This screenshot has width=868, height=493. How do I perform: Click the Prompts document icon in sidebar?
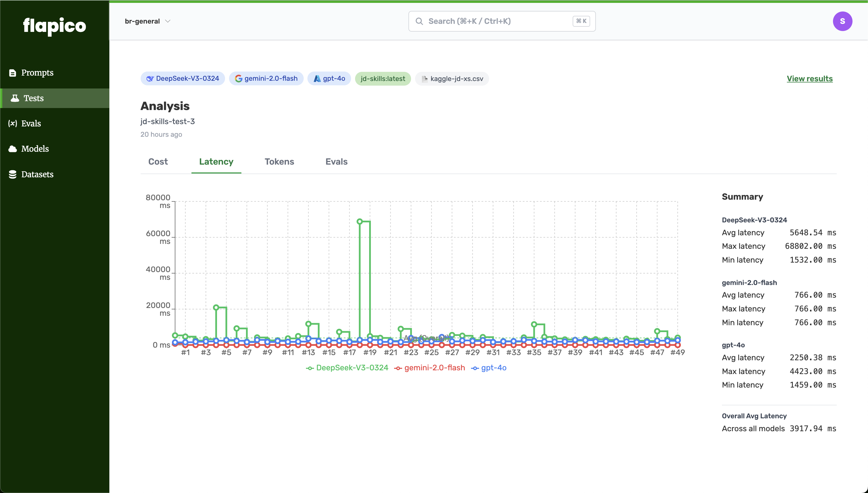13,73
